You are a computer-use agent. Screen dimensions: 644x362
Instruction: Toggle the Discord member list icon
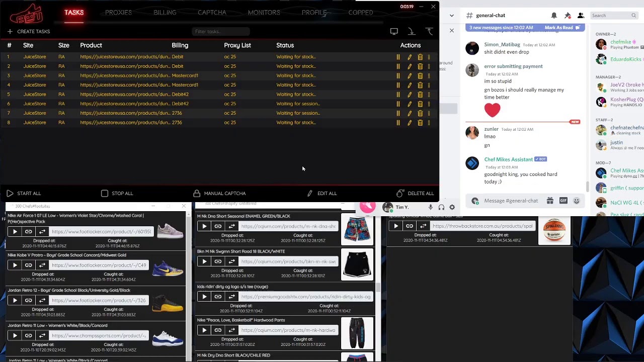pos(581,16)
